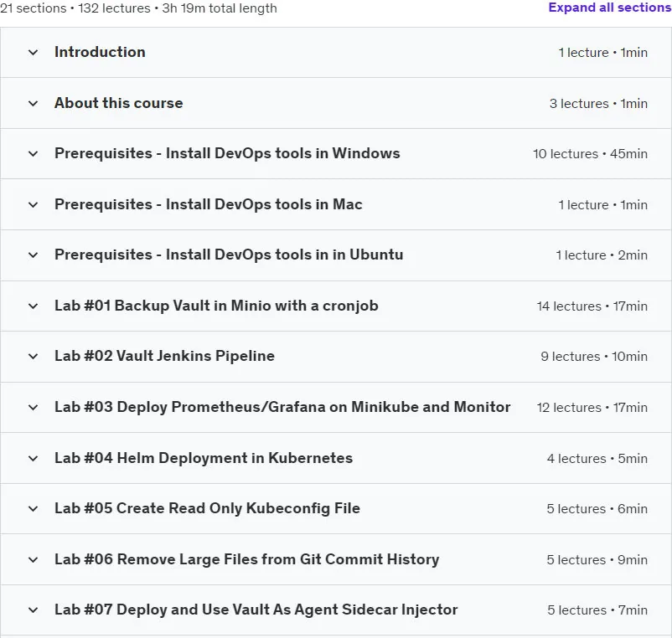
Task: Expand Lab #03 Prometheus/Grafana chevron
Action: 33,407
